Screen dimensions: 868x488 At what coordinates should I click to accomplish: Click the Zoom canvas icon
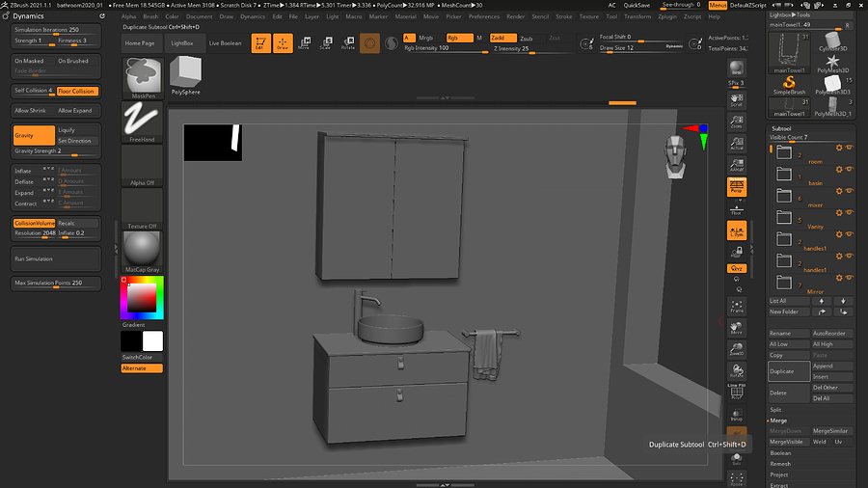[737, 122]
